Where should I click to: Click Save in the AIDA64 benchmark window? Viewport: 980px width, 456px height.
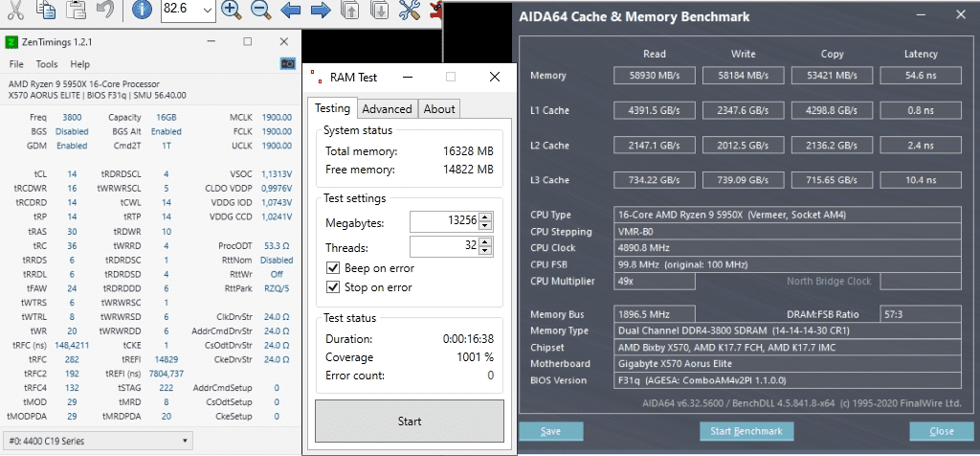(x=550, y=431)
